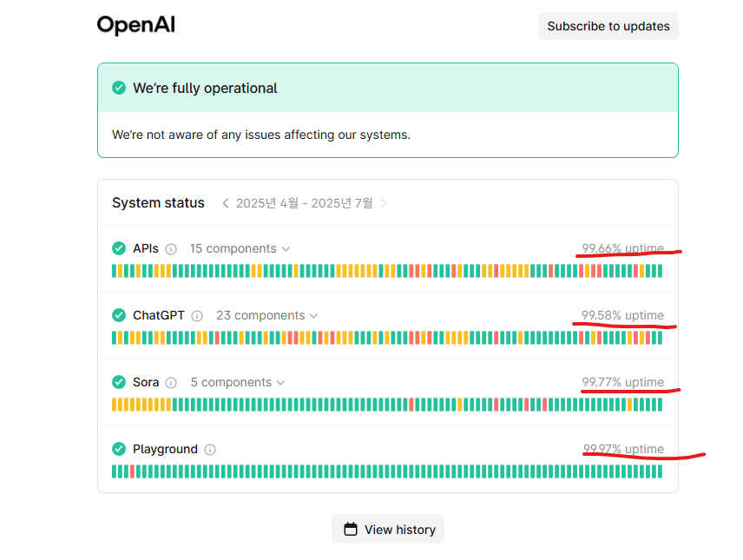Click the green status check icon next to Playground
The image size is (743, 560).
119,449
